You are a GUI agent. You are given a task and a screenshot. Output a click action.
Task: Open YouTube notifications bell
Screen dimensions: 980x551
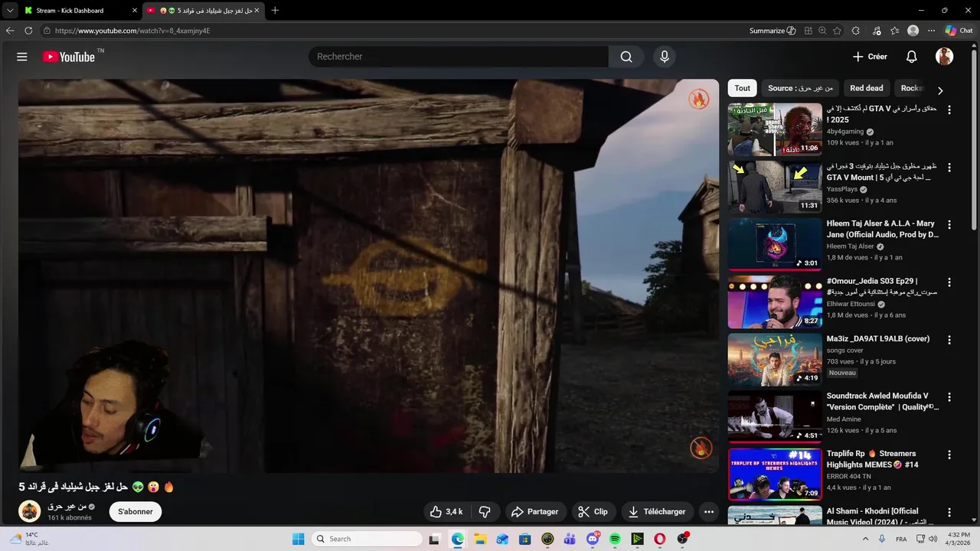pos(911,57)
